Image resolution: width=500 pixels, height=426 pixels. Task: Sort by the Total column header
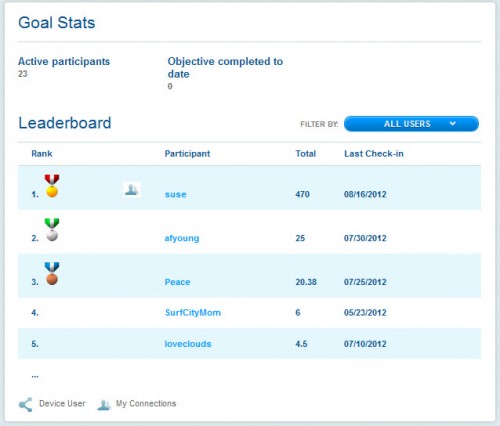306,154
